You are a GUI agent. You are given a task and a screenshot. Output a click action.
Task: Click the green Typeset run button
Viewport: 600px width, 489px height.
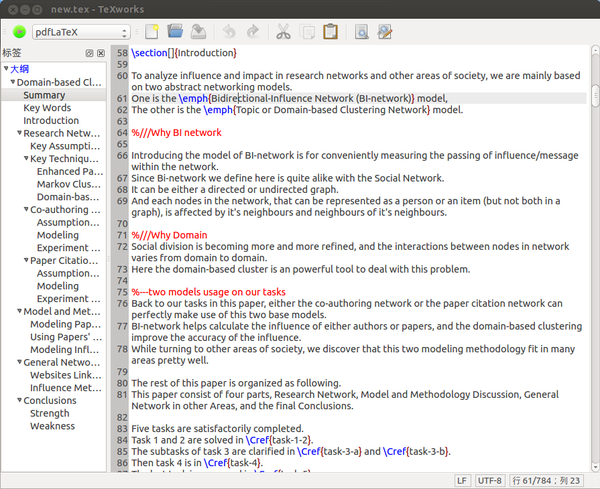pyautogui.click(x=19, y=32)
